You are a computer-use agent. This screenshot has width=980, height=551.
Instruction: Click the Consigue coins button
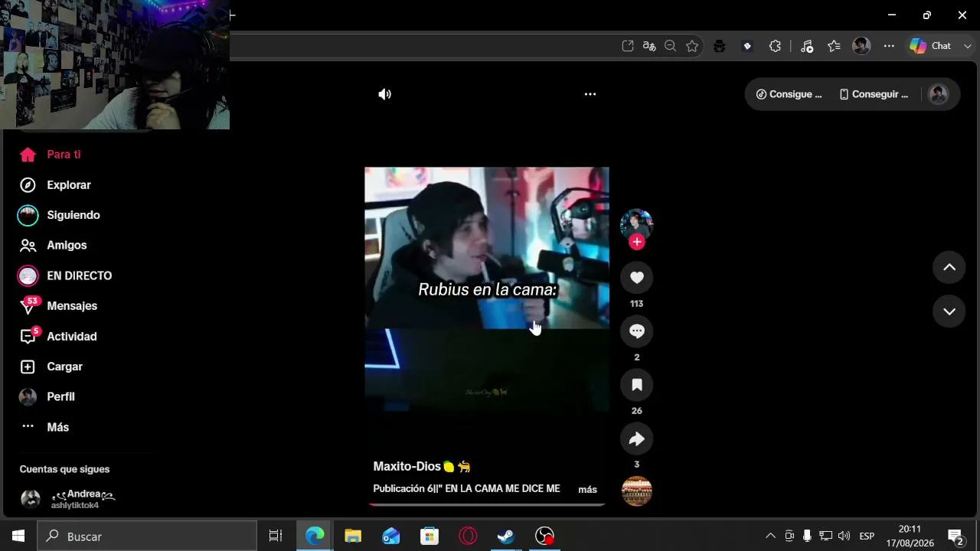[x=789, y=94]
